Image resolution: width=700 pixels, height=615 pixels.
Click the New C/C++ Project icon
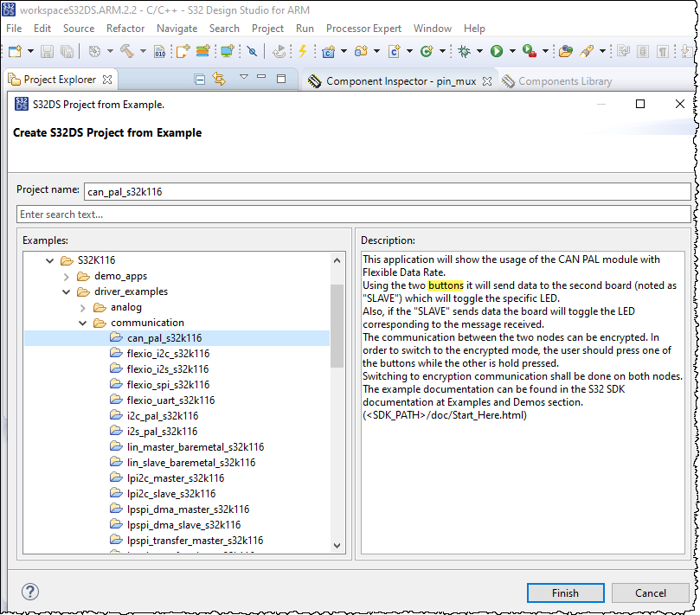(329, 51)
